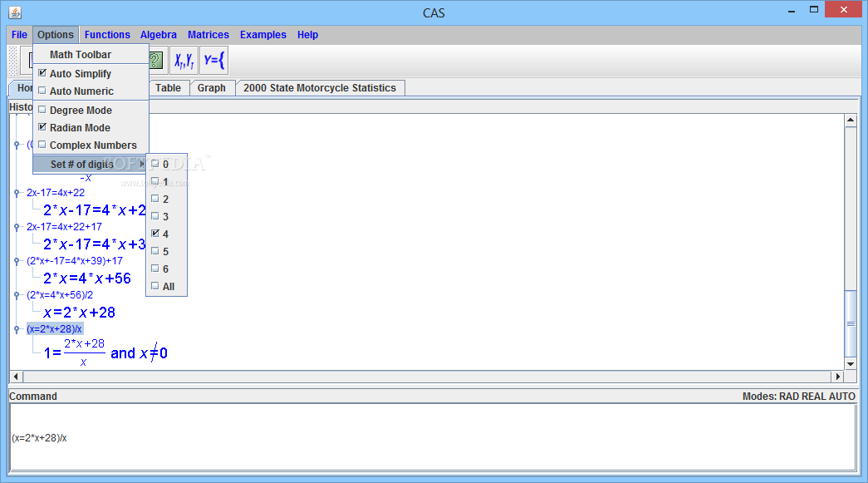
Task: Select the parametric X,Y variables toolbar icon
Action: [184, 59]
